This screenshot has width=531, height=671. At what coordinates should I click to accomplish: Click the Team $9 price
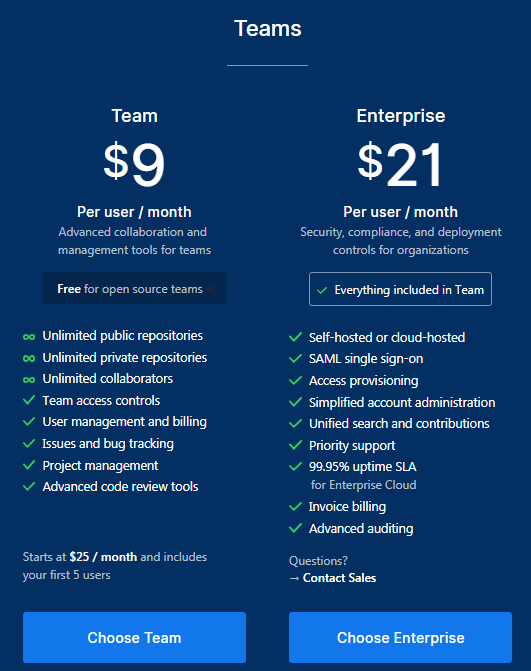(134, 163)
